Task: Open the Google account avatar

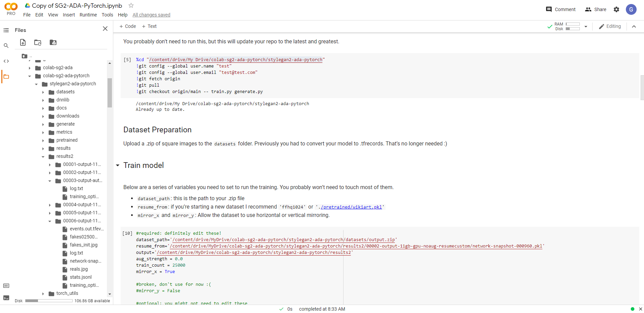Action: click(631, 9)
